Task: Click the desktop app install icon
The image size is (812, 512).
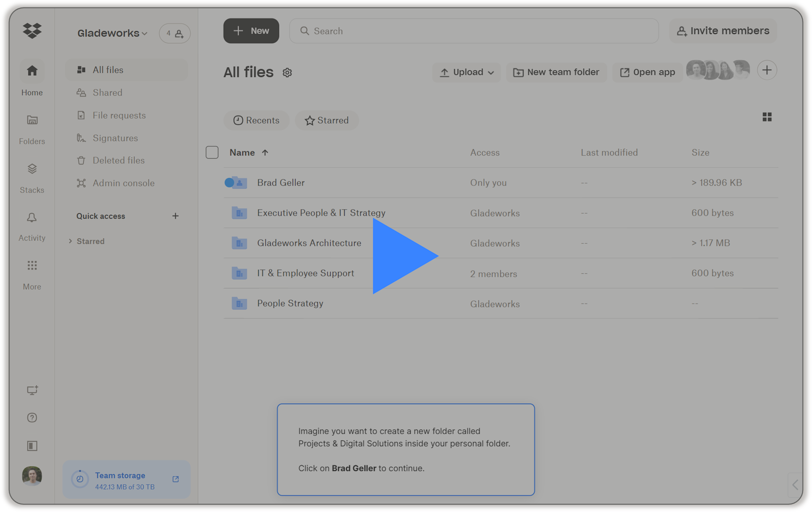Action: [32, 390]
